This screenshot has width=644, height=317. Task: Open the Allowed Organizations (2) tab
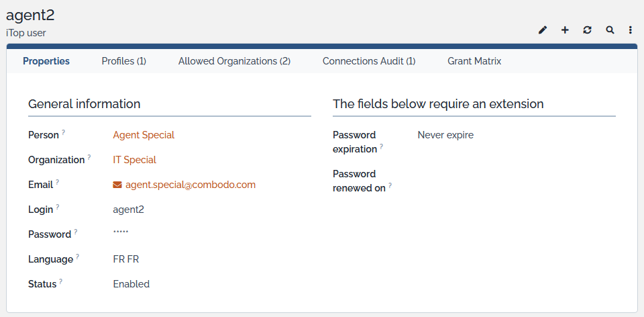[x=234, y=61]
